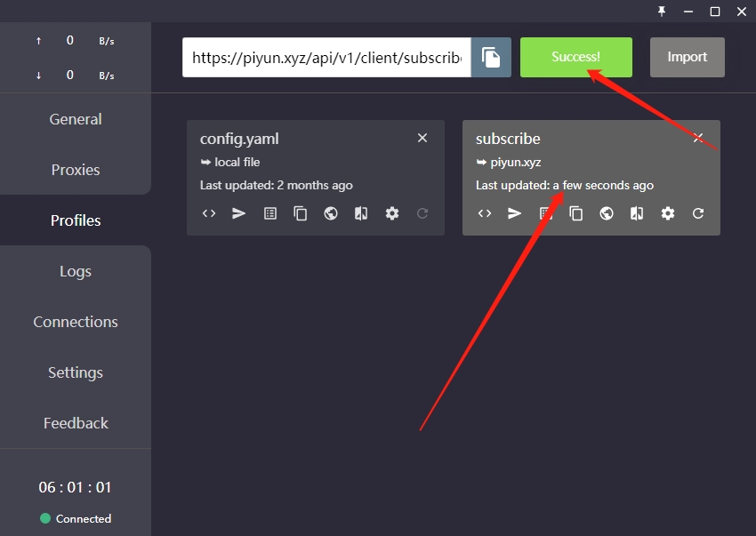Click the globe icon on the subscribe profile
This screenshot has height=536, width=756.
[x=607, y=213]
